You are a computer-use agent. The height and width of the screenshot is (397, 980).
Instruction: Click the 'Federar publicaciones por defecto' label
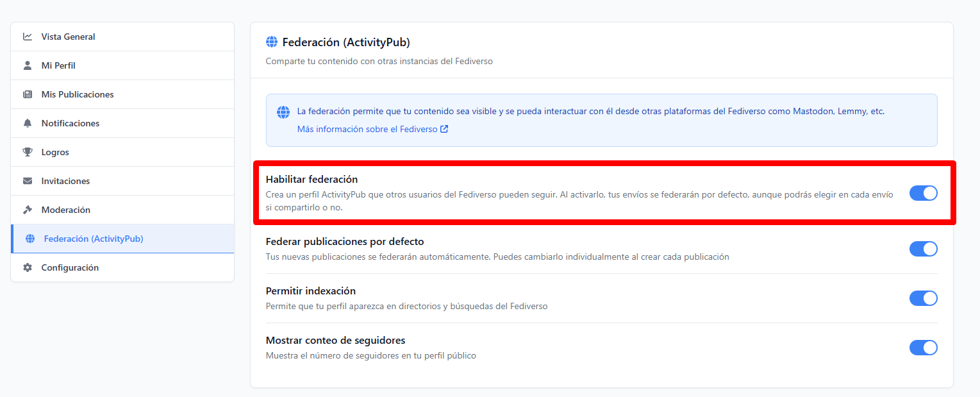tap(345, 242)
